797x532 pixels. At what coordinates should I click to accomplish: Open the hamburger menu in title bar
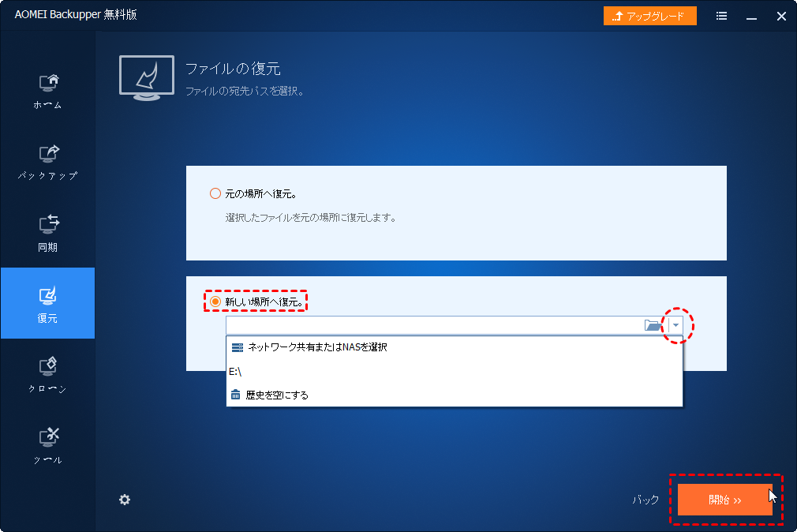pyautogui.click(x=721, y=17)
